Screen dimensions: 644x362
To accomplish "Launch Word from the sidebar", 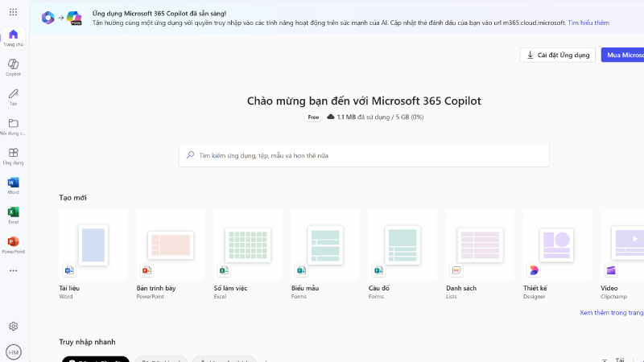I will point(13,184).
